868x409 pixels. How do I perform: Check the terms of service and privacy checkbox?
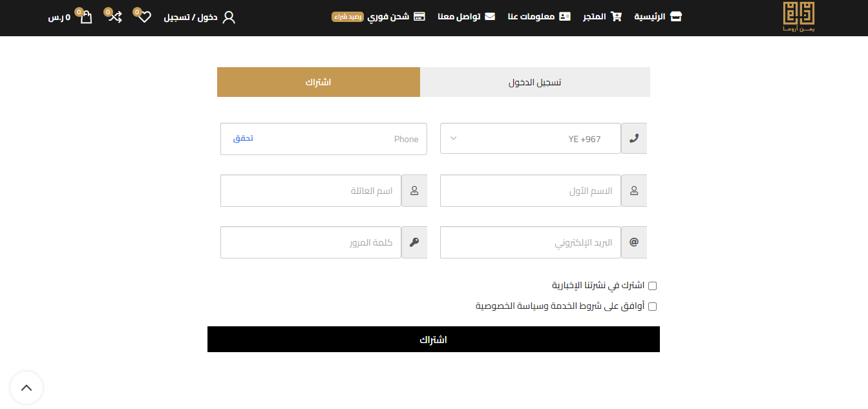click(652, 306)
